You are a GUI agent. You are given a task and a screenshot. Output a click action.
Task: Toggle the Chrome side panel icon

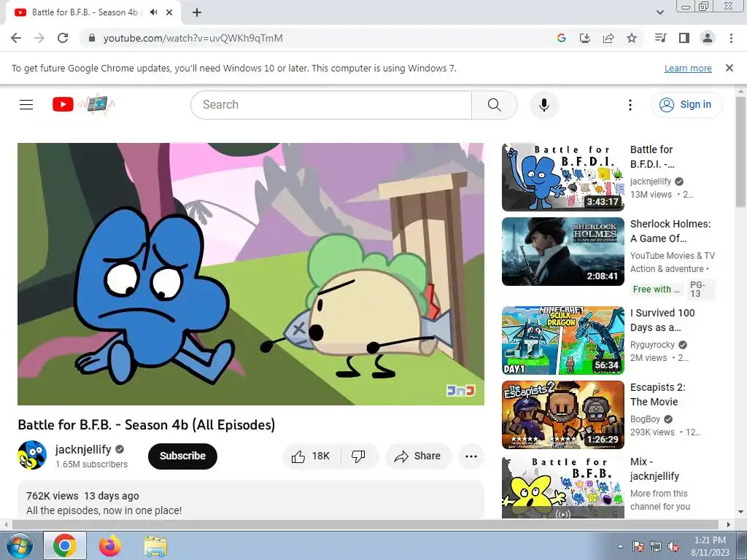[x=684, y=38]
